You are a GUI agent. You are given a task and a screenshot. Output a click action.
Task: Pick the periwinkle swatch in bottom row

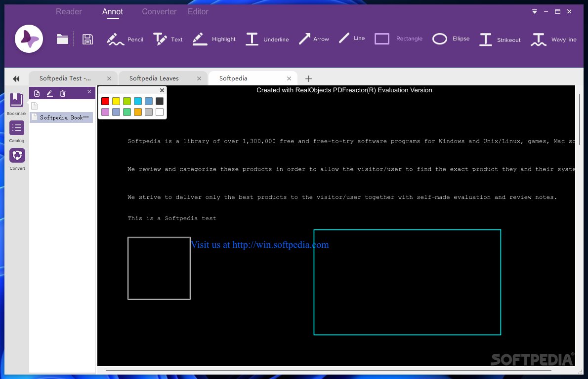[116, 112]
